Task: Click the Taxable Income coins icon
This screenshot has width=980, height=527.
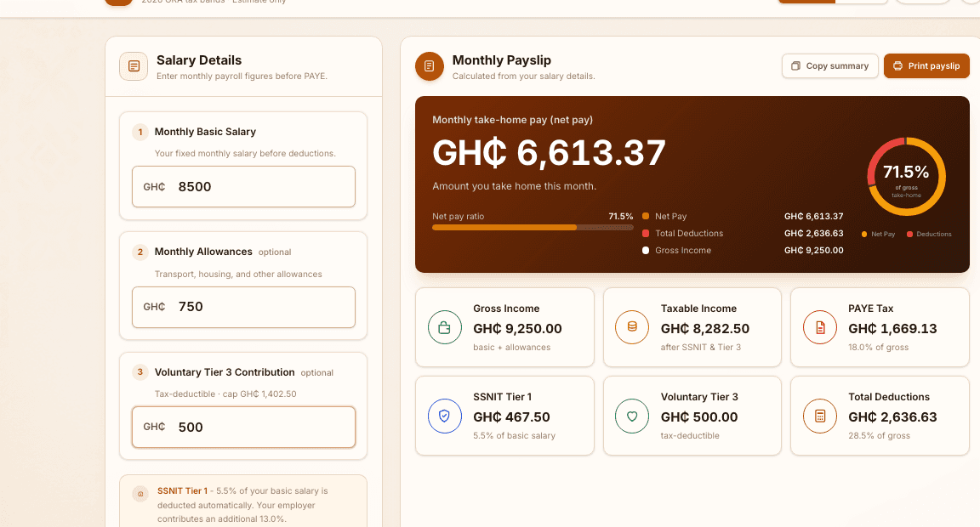Action: (x=632, y=327)
